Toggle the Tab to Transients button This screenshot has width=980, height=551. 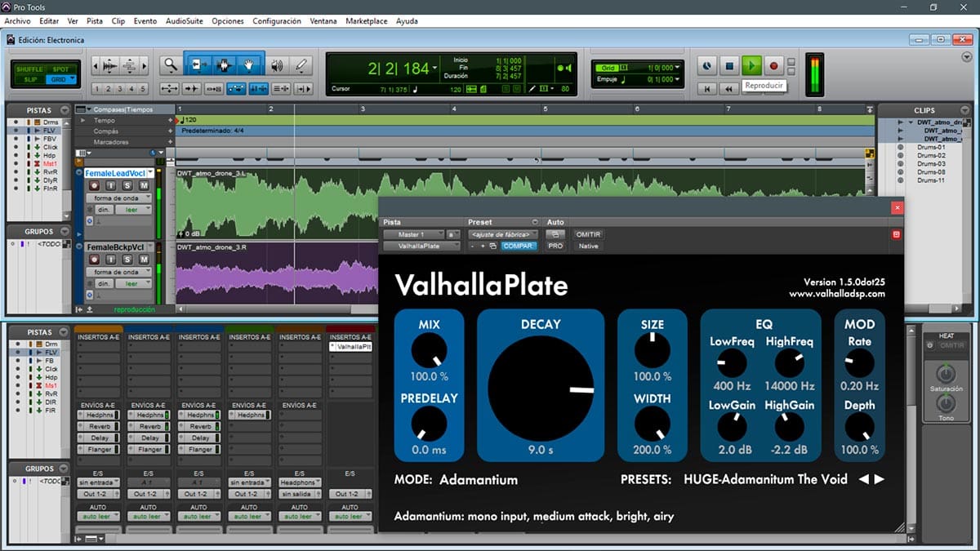[x=192, y=89]
